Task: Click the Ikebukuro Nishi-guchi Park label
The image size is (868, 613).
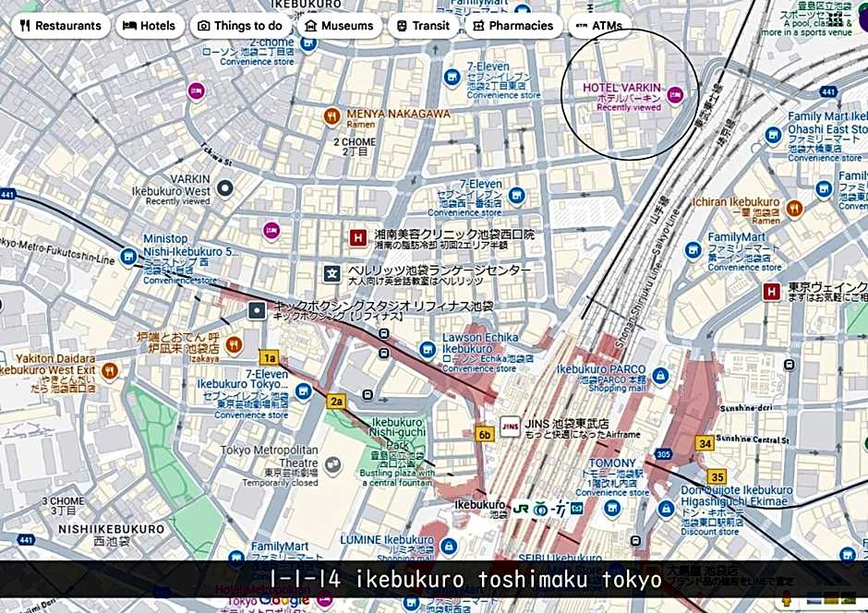Action: (x=397, y=433)
